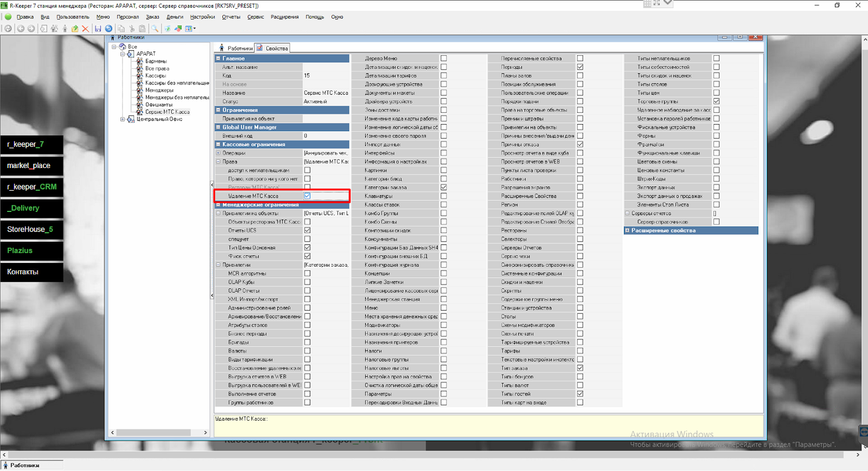Click the colored grid view toolbar icon
Image resolution: width=868 pixels, height=471 pixels.
coord(188,29)
